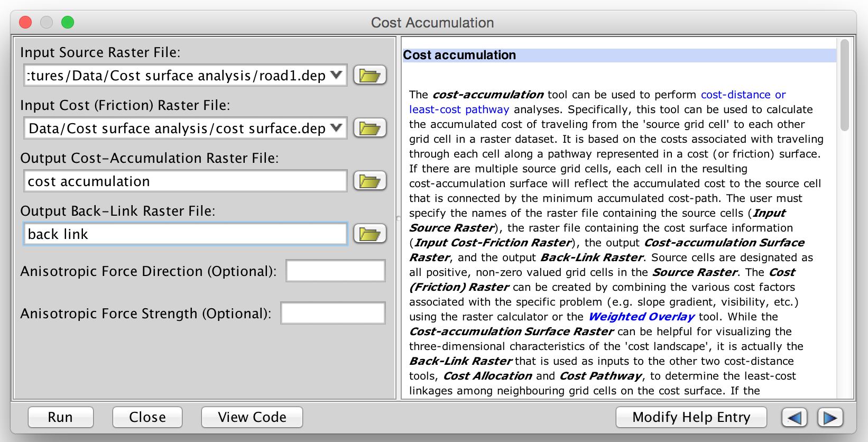Image resolution: width=868 pixels, height=442 pixels.
Task: Focus the back link output field
Action: 185,234
